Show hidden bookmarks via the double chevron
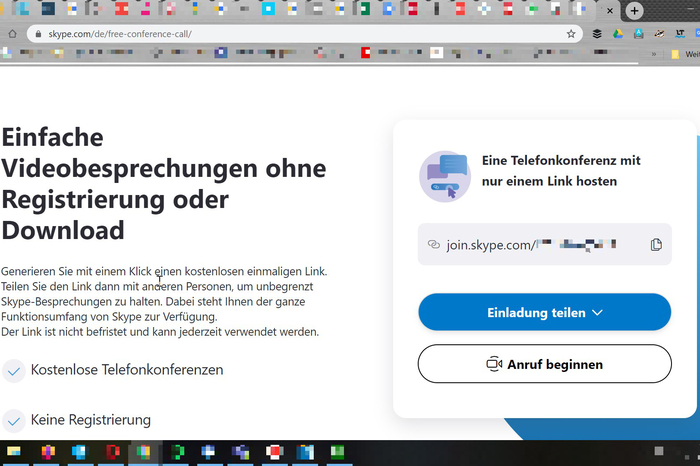The height and width of the screenshot is (466, 700). (x=654, y=54)
